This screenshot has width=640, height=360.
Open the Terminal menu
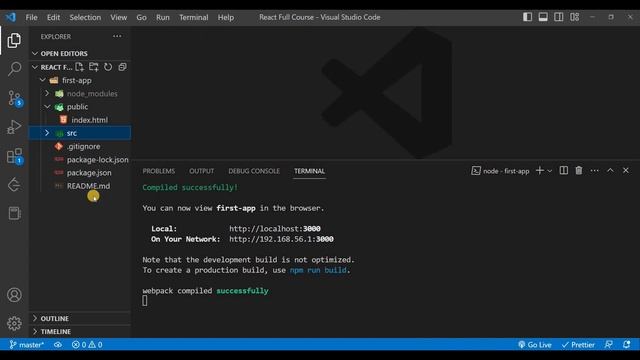click(x=193, y=17)
